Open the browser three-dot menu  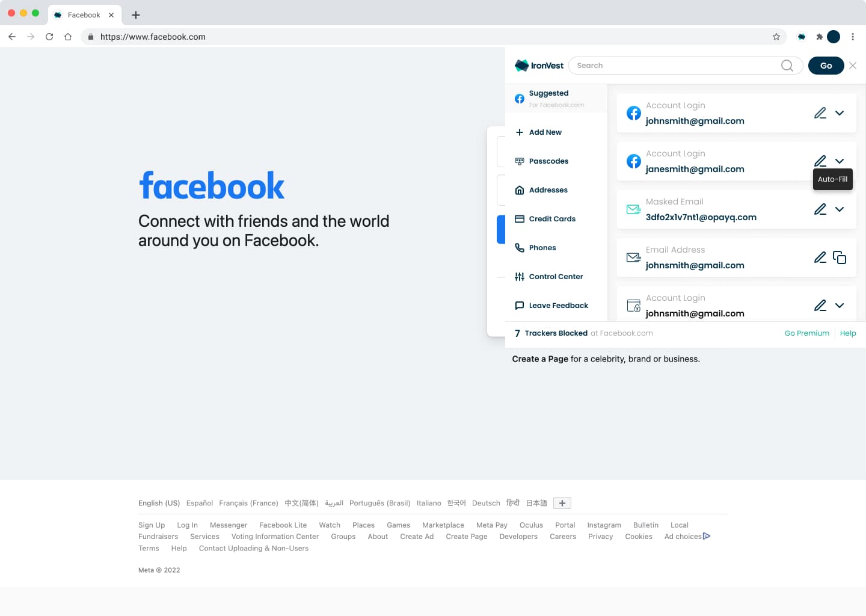(x=853, y=37)
